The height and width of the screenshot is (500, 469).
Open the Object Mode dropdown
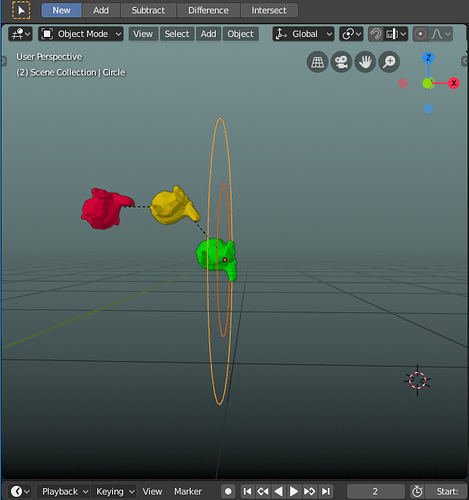click(81, 34)
